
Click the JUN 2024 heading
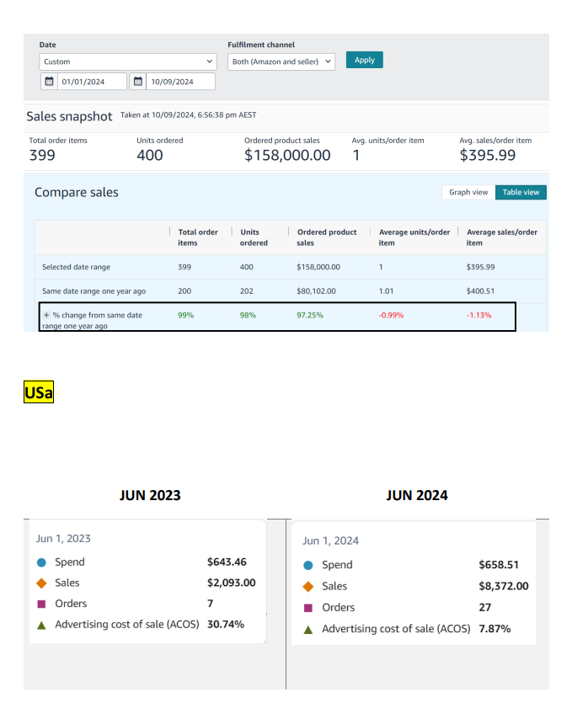(417, 495)
